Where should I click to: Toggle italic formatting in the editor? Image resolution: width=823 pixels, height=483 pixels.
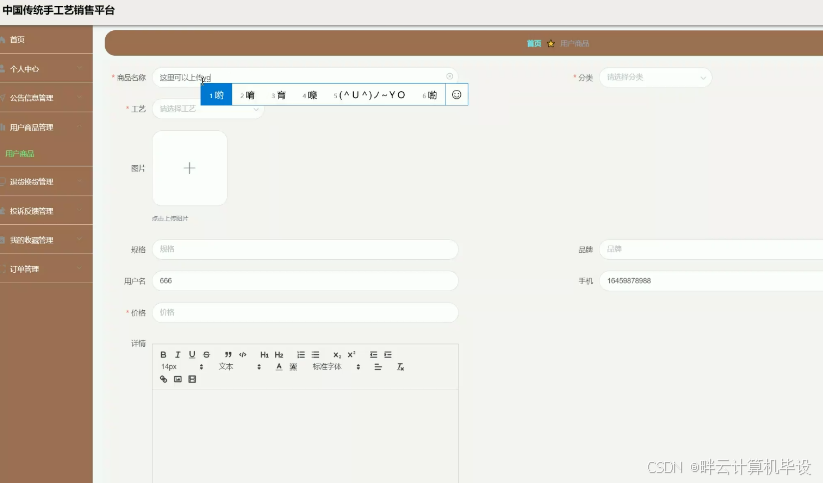177,355
